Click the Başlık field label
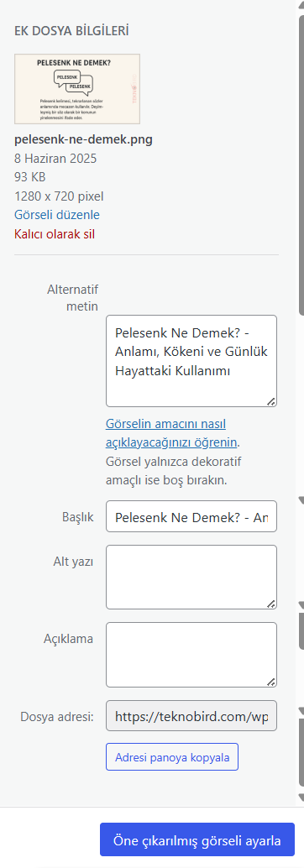Screen dimensions: 304x868 pos(78,516)
